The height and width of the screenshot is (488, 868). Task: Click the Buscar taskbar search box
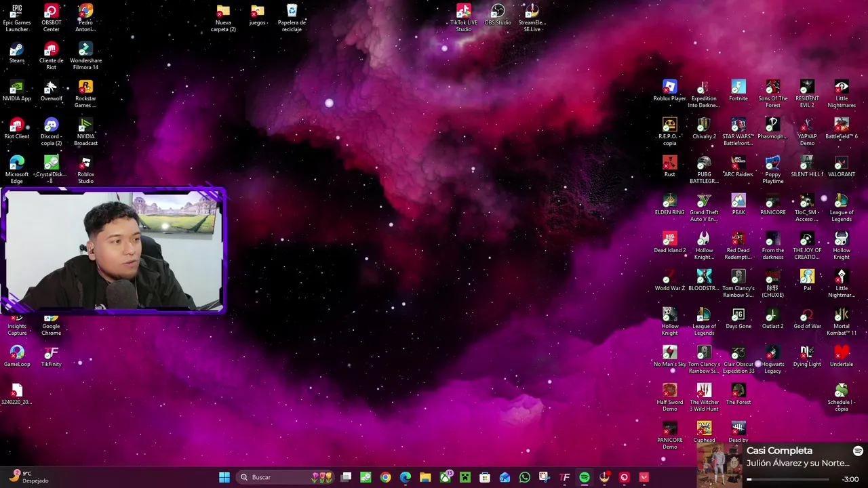pos(286,477)
